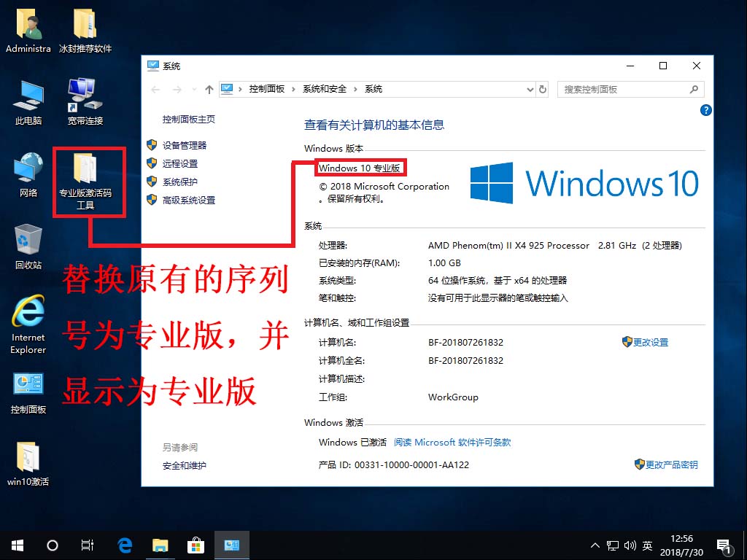Click the 'Windows 10 专业版' edition text

pyautogui.click(x=359, y=168)
